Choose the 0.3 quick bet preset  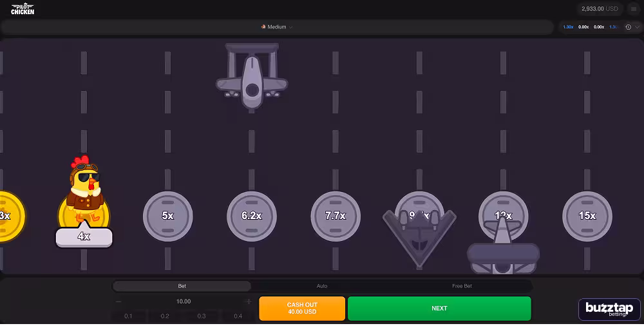point(202,316)
